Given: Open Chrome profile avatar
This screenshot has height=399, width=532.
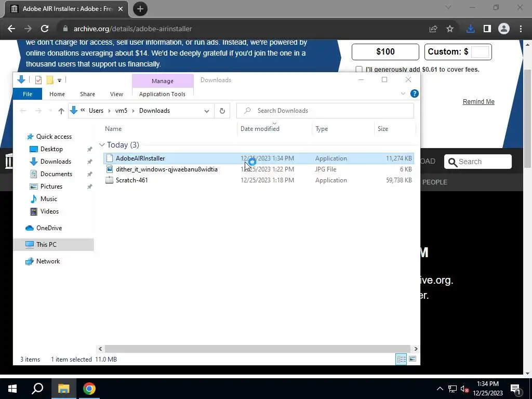Looking at the screenshot, I should click(x=504, y=29).
